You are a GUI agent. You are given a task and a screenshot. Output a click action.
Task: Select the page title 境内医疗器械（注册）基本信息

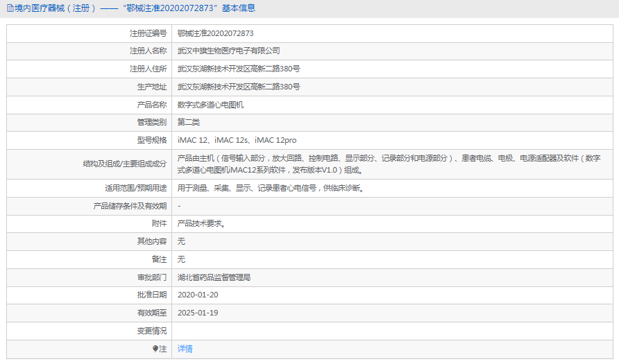[135, 8]
